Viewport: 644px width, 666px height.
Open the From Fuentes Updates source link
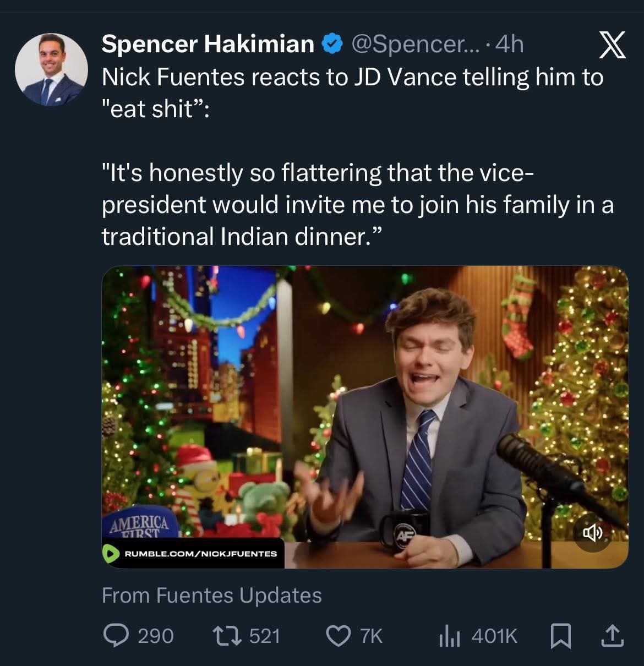[212, 595]
